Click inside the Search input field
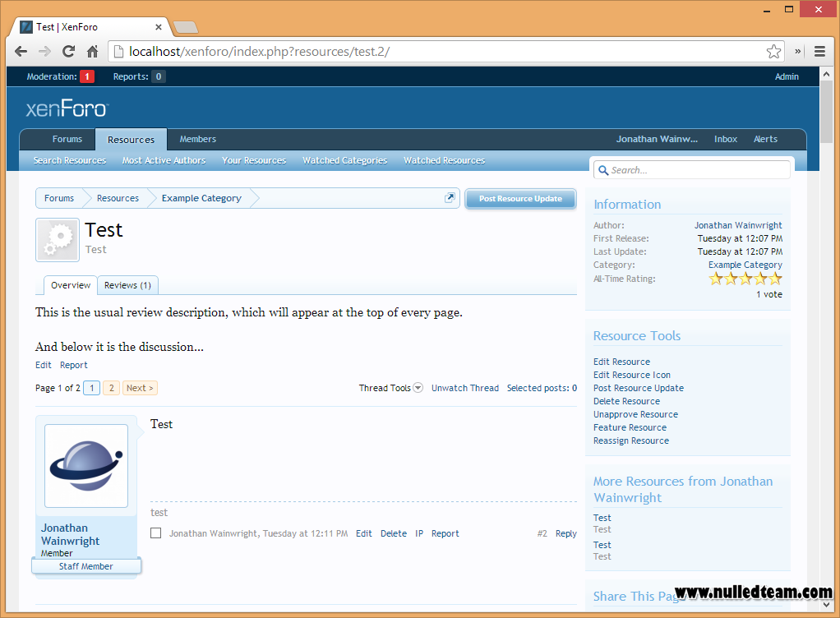This screenshot has width=840, height=618. click(x=691, y=170)
